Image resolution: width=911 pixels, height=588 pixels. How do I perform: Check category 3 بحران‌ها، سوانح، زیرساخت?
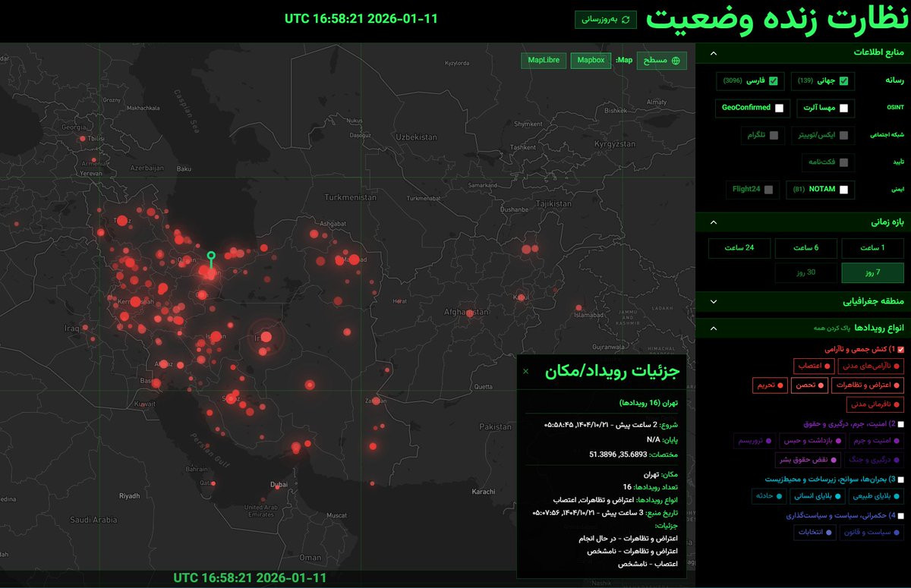(901, 480)
